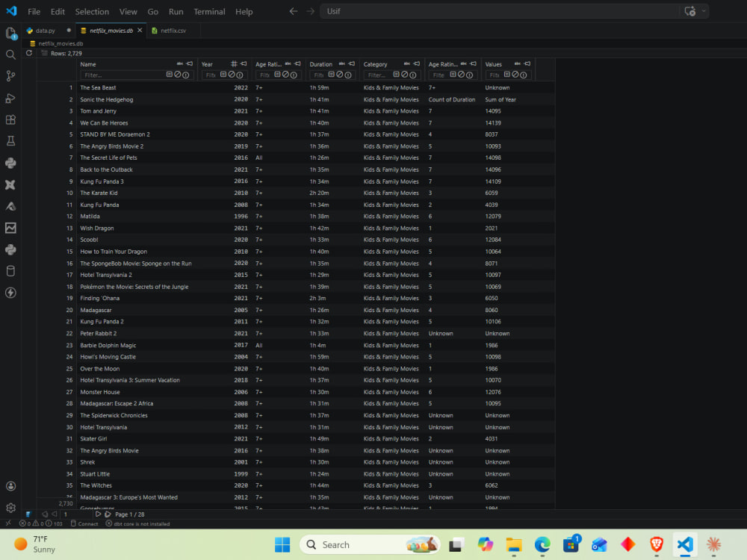Expand the Copilot dropdown chevron in title bar

(704, 11)
